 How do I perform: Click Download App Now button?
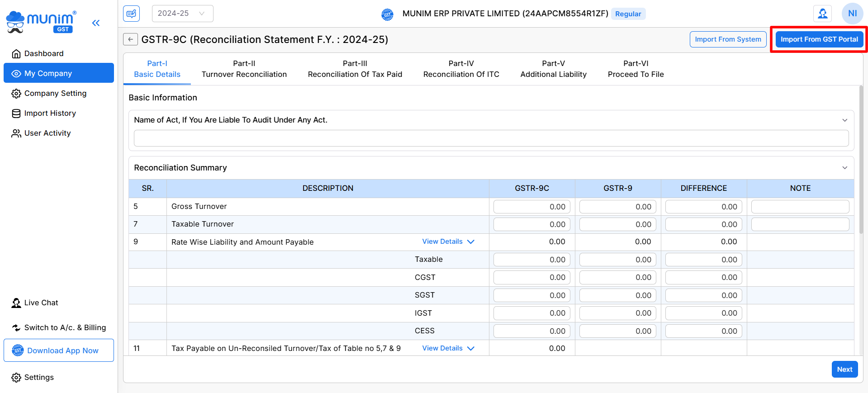pos(59,350)
